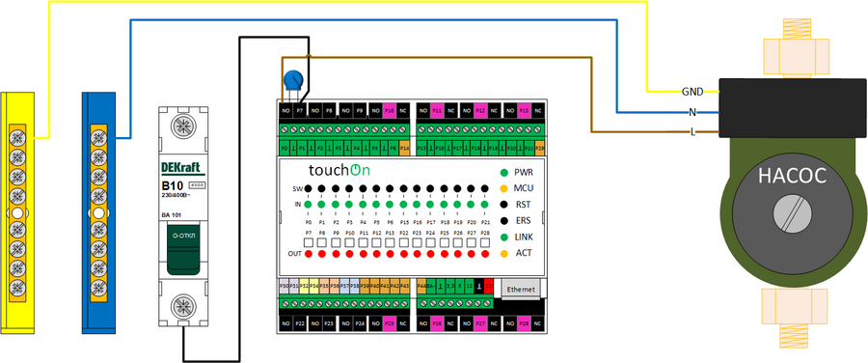
Task: Click the top screw of the DEKraft breaker
Action: tap(182, 126)
